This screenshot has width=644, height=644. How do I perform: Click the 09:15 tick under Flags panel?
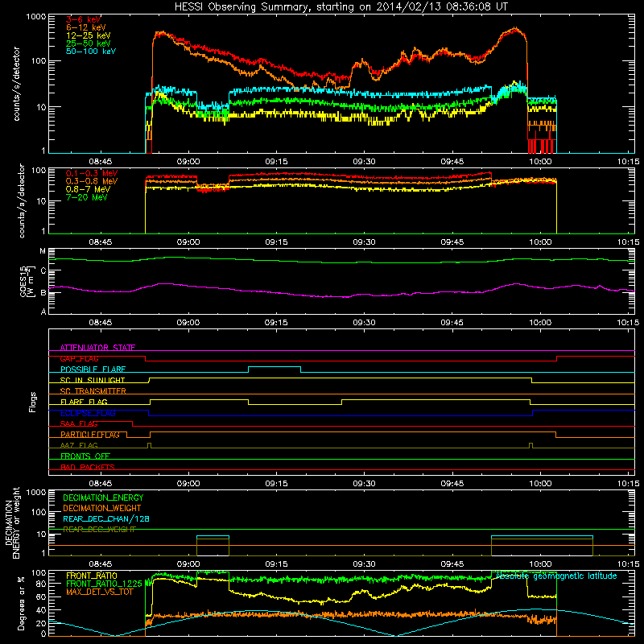[276, 484]
